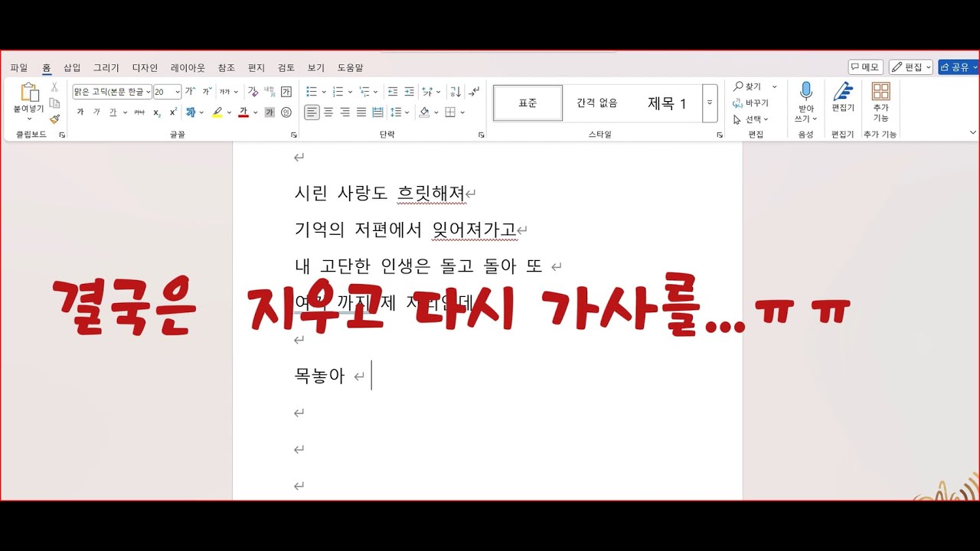This screenshot has height=551, width=980.
Task: Switch to the Insert (삽입) tab
Action: click(72, 67)
